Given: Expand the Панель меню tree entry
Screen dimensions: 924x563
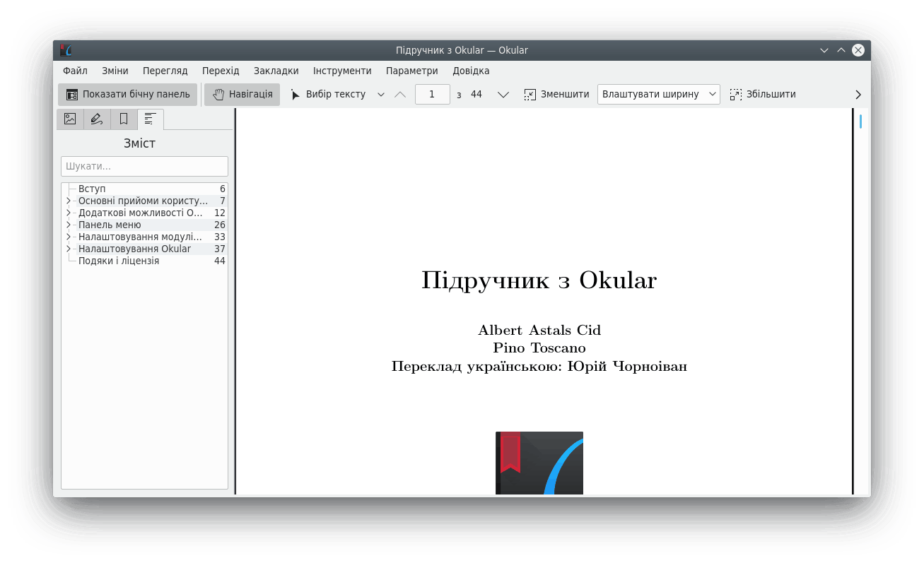Looking at the screenshot, I should point(69,225).
